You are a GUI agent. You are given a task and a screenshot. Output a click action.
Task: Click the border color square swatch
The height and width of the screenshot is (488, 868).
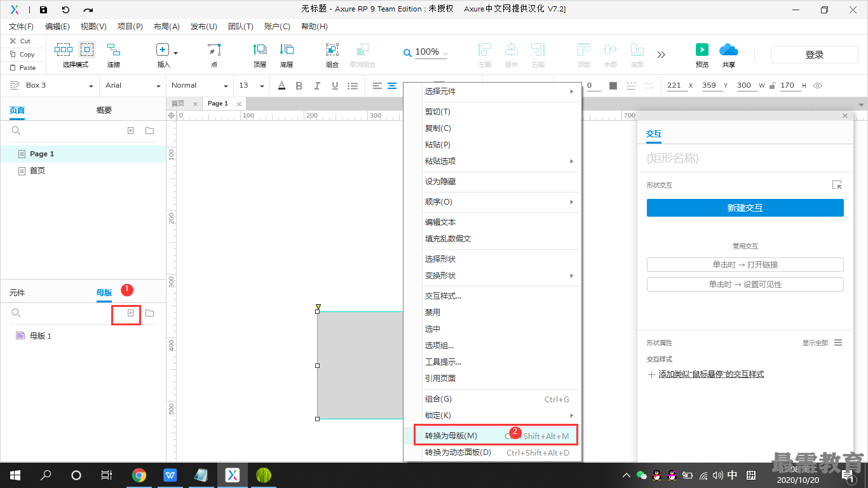tap(613, 86)
